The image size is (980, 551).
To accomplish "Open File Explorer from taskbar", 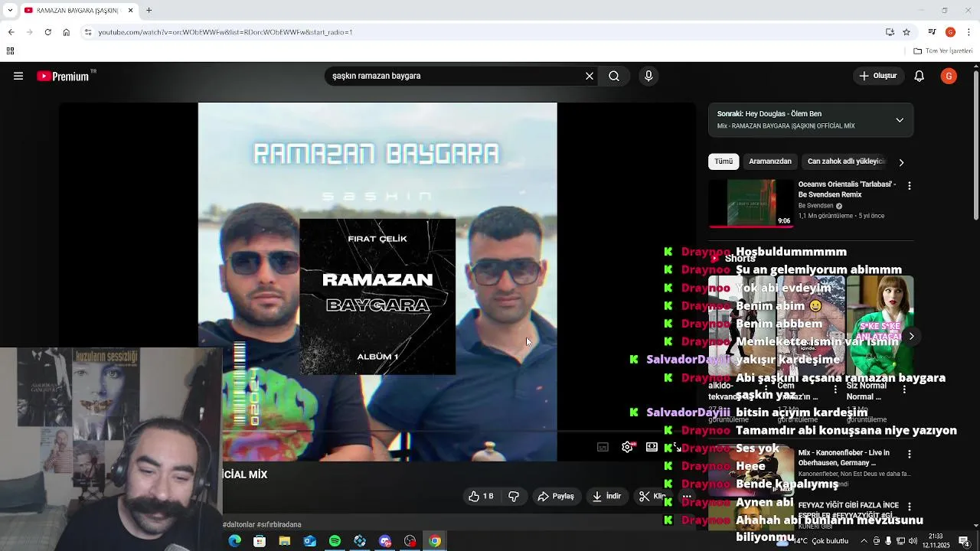I will click(x=285, y=541).
